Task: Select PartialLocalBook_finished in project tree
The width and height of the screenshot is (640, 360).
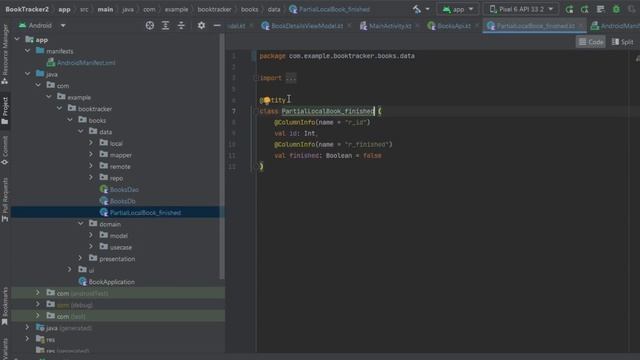Action: point(140,212)
